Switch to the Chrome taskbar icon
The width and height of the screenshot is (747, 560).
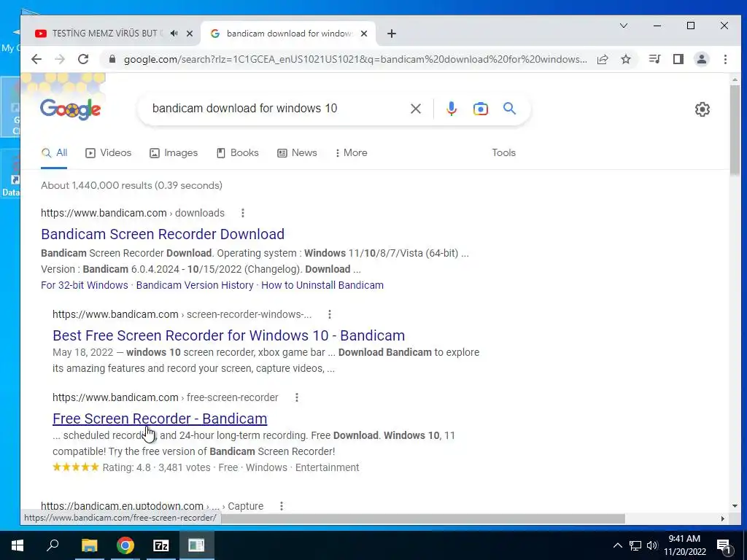point(125,545)
